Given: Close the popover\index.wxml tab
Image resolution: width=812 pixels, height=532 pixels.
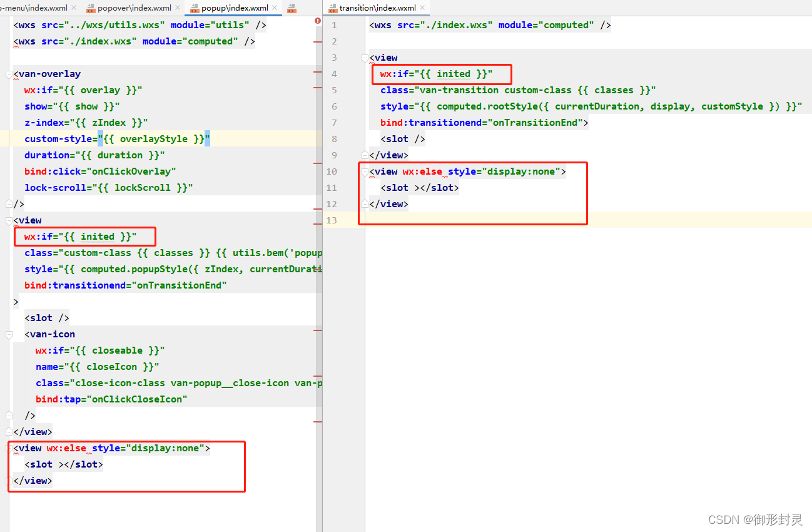Looking at the screenshot, I should (178, 8).
